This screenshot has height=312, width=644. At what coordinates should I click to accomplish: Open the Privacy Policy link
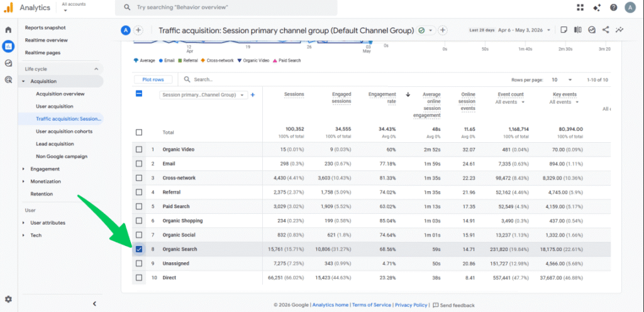coord(411,305)
